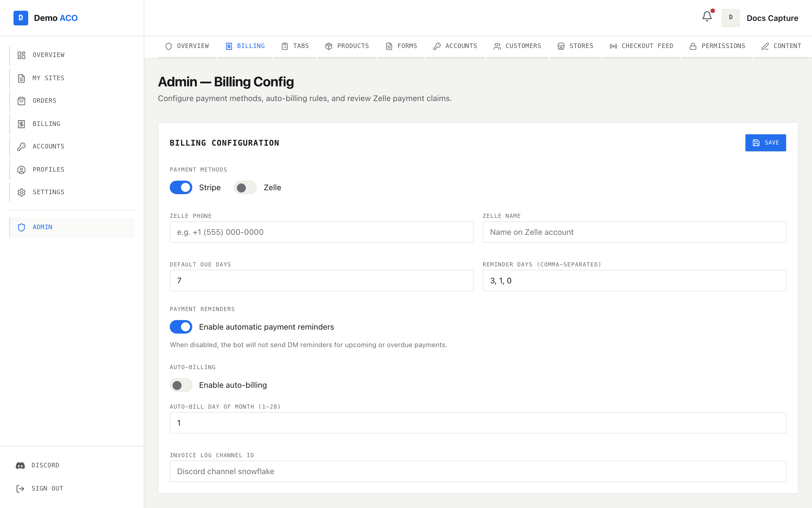Open the Forms tab
The image size is (812, 508).
point(401,46)
